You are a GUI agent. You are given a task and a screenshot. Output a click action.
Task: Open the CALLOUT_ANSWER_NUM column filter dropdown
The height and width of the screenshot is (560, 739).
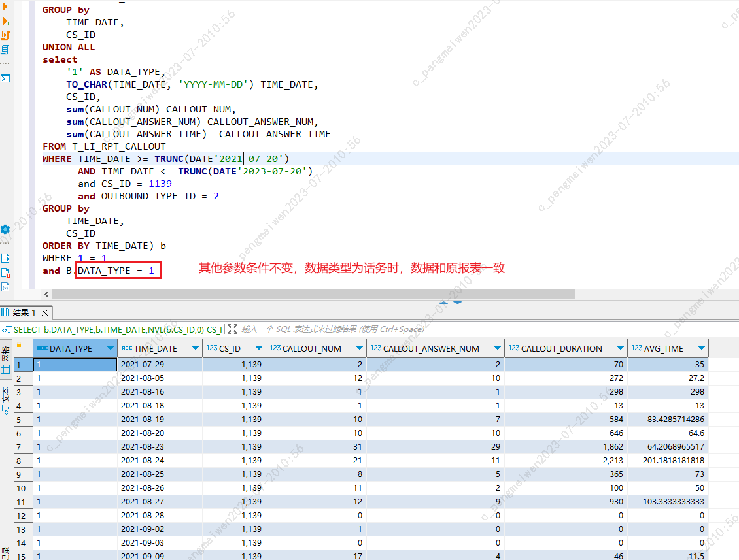(498, 348)
